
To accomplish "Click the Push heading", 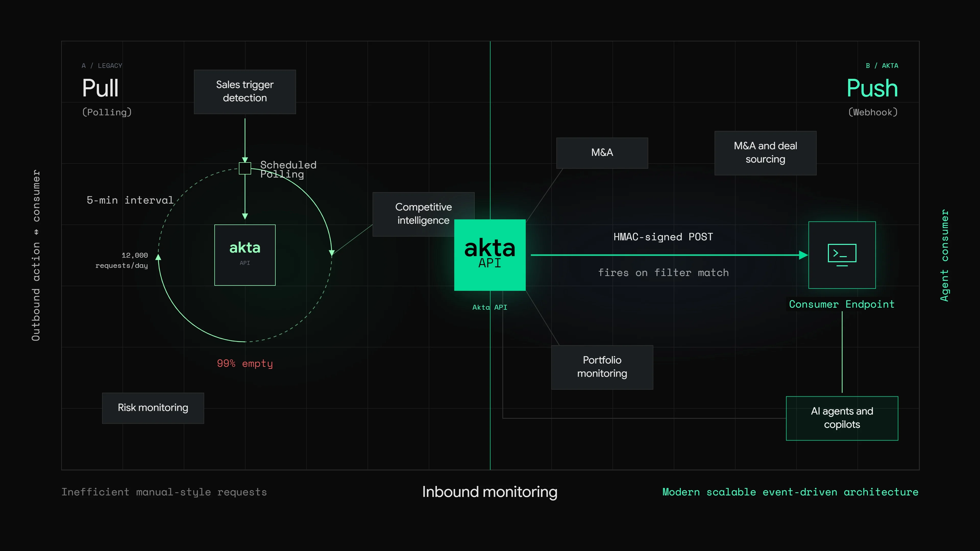I will [872, 88].
